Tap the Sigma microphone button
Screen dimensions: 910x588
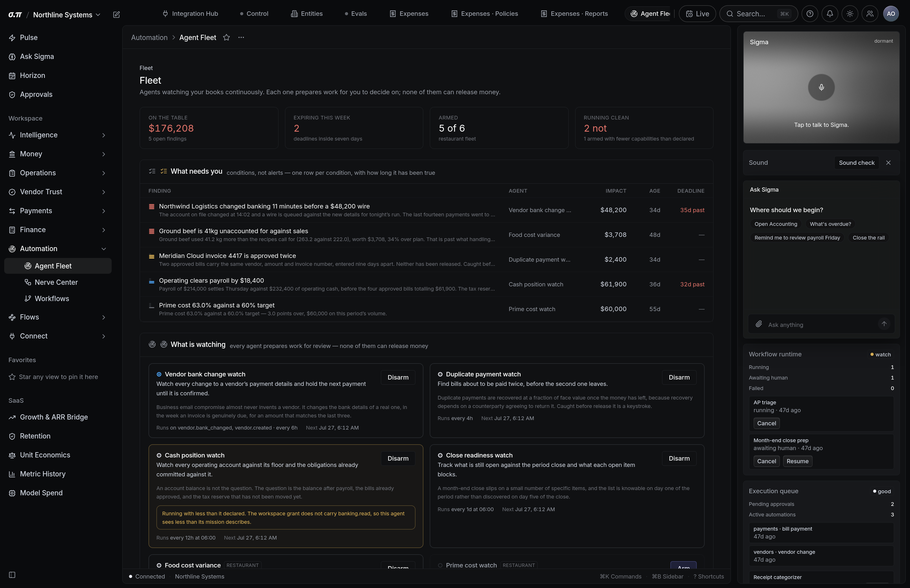click(821, 87)
